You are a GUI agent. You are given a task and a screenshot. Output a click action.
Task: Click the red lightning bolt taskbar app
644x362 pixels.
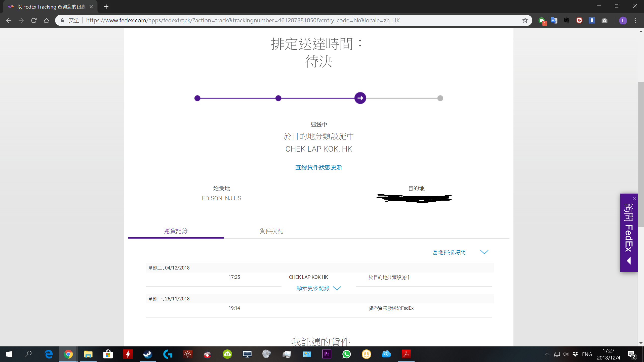[x=128, y=354]
